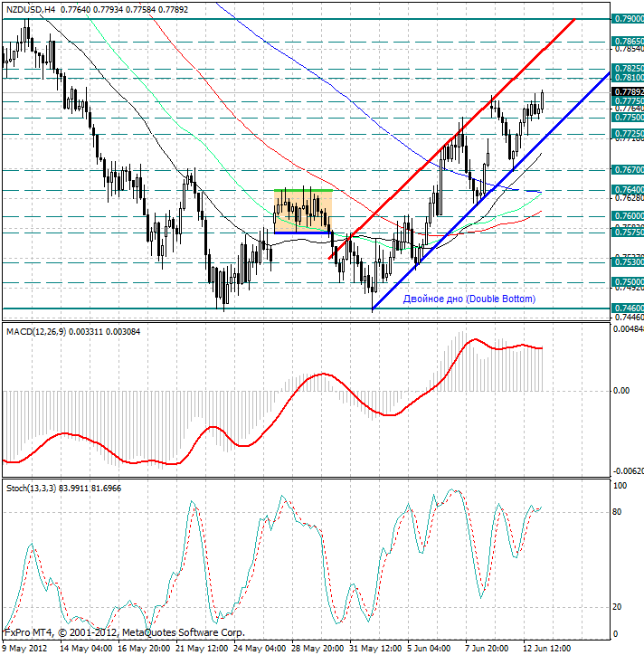This screenshot has width=644, height=655.
Task: Click the '21 May 12:00' time axis label
Action: [x=202, y=649]
